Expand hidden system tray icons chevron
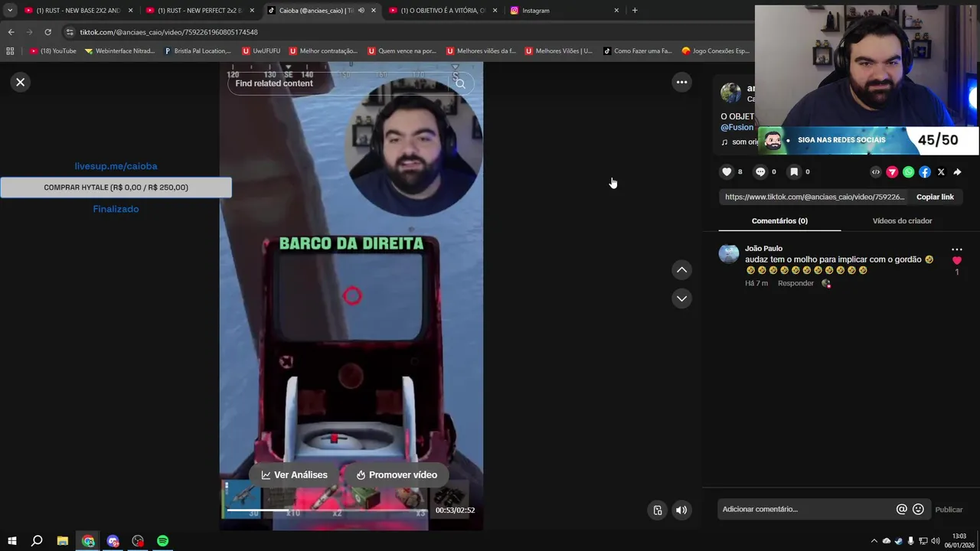 tap(874, 541)
